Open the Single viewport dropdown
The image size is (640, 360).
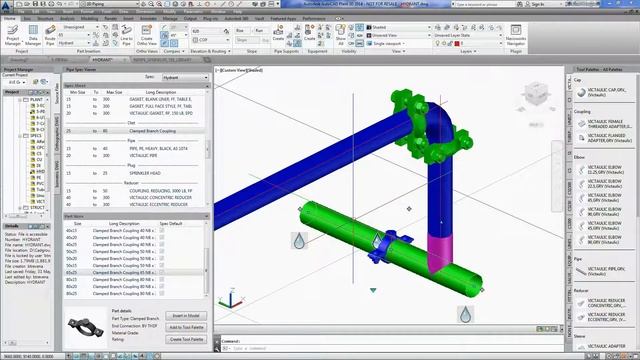(x=386, y=43)
